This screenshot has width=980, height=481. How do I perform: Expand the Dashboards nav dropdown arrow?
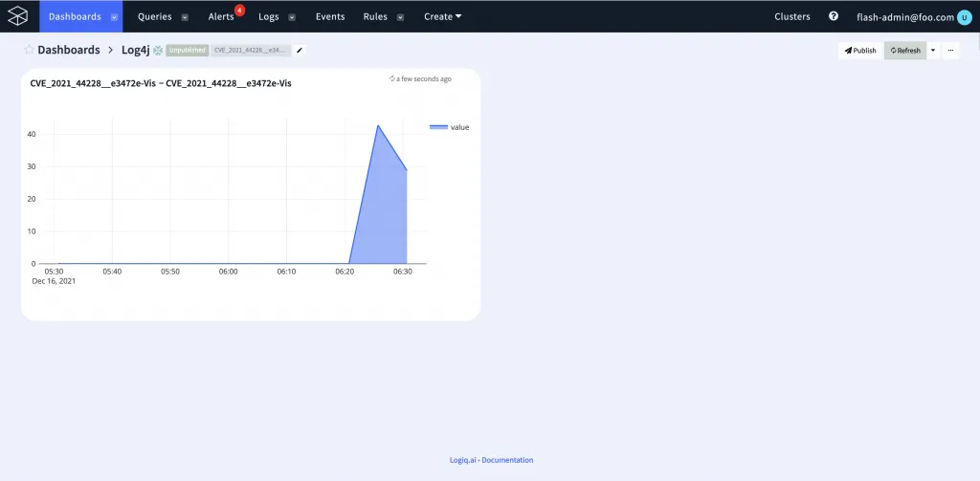(115, 17)
